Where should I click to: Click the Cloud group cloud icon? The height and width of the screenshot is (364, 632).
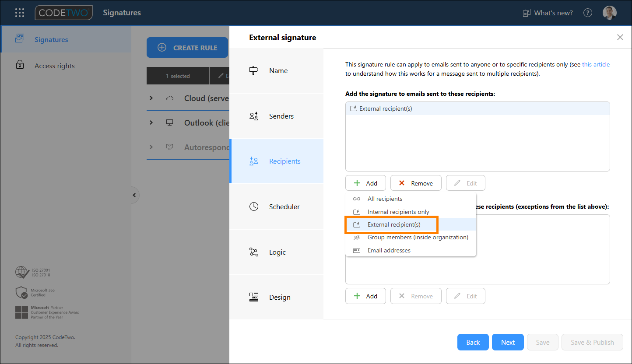(x=170, y=98)
